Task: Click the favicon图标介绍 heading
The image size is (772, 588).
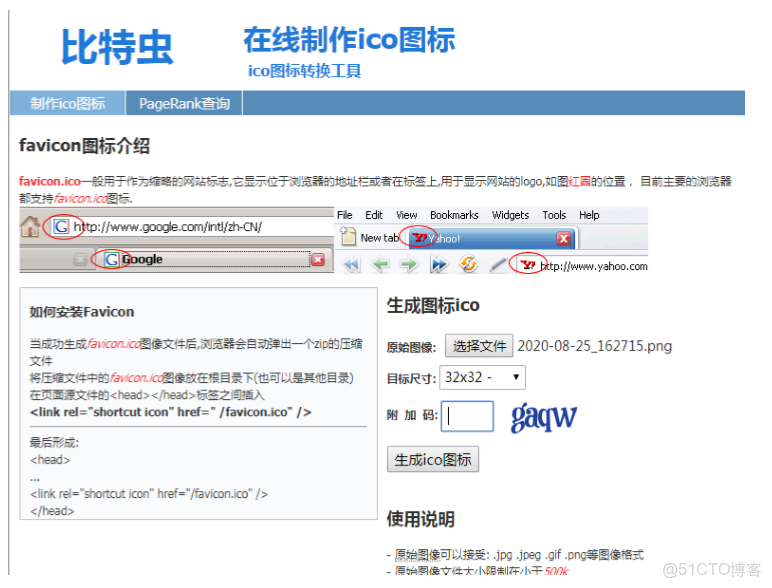Action: point(84,146)
